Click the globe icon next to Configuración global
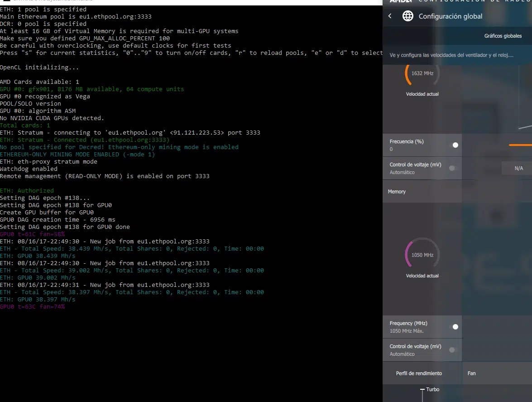Screen dimensions: 532x402 408,16
